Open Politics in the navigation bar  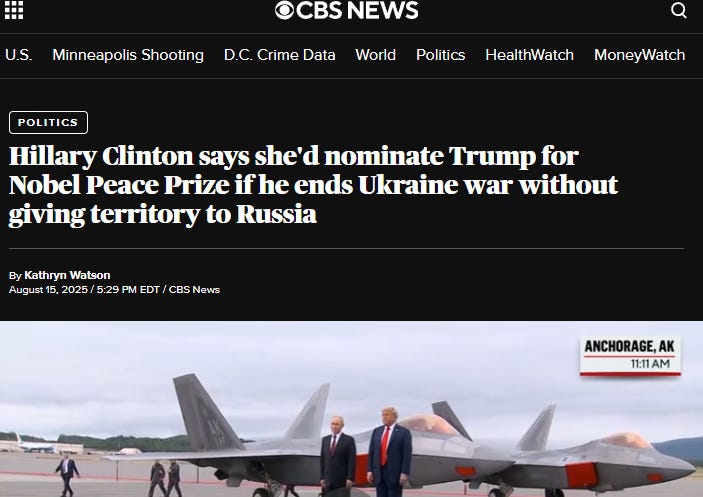click(x=440, y=55)
